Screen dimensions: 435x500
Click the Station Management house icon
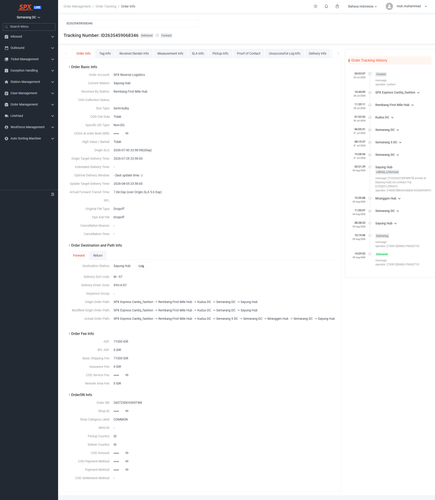[x=6, y=82]
